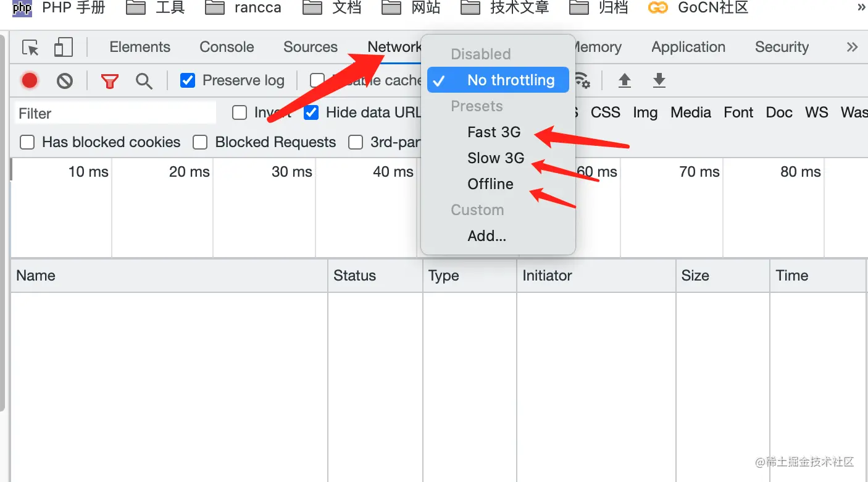Clear the network log with the clear icon
The image size is (868, 482).
(x=65, y=80)
